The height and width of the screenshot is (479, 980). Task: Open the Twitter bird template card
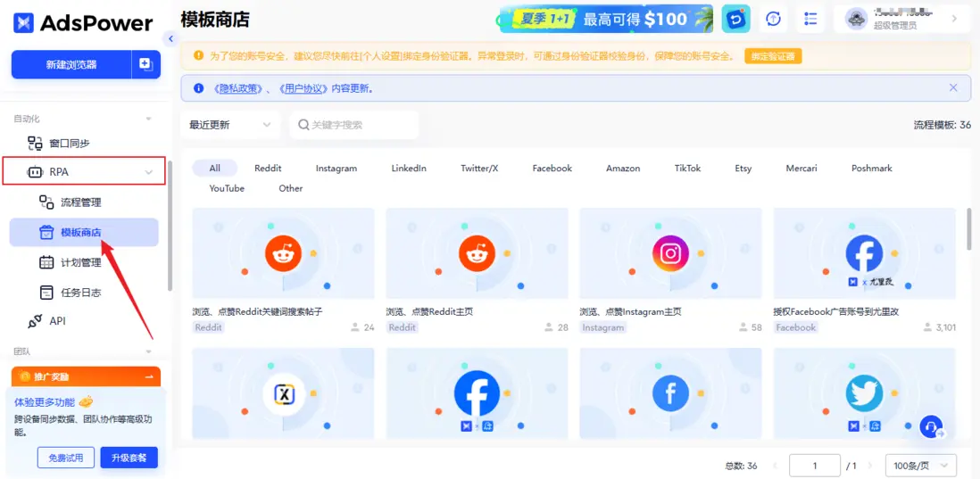[864, 393]
